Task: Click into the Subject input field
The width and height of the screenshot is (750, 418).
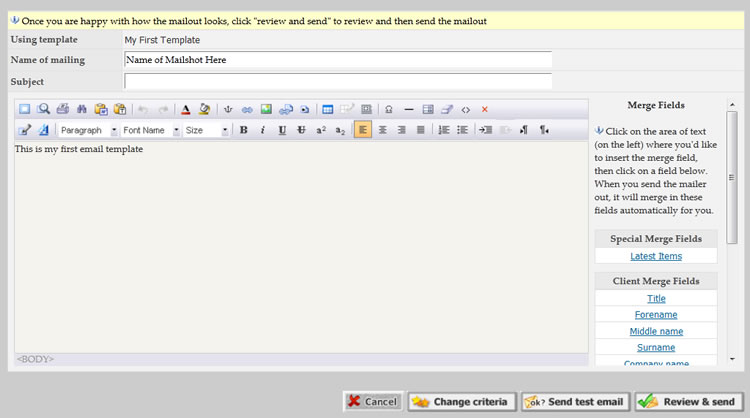Action: click(x=337, y=81)
